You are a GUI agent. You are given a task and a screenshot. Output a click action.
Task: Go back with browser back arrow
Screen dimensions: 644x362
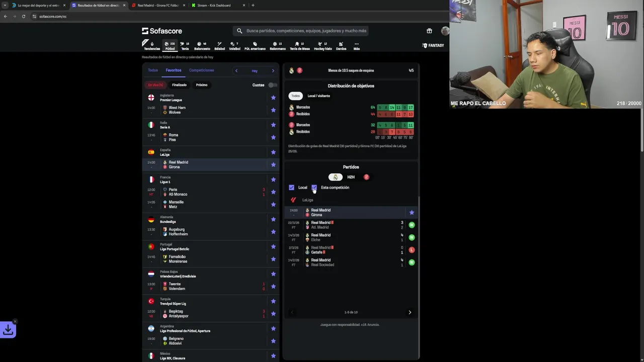tap(5, 16)
